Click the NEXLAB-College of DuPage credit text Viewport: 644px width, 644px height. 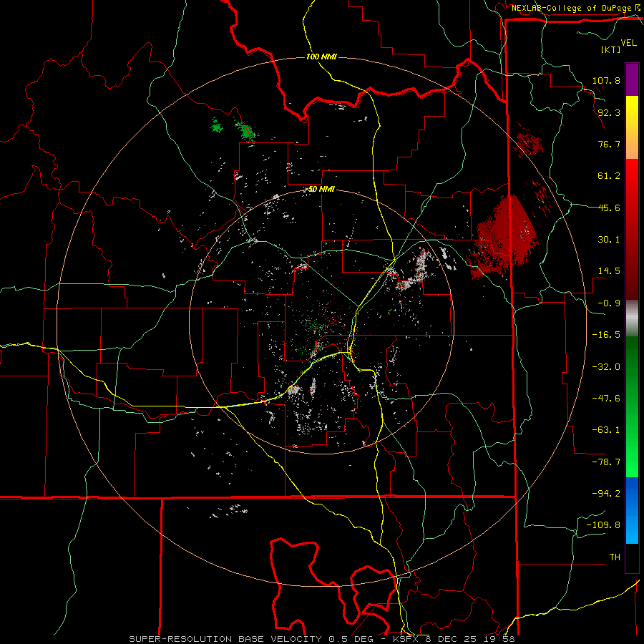point(571,8)
